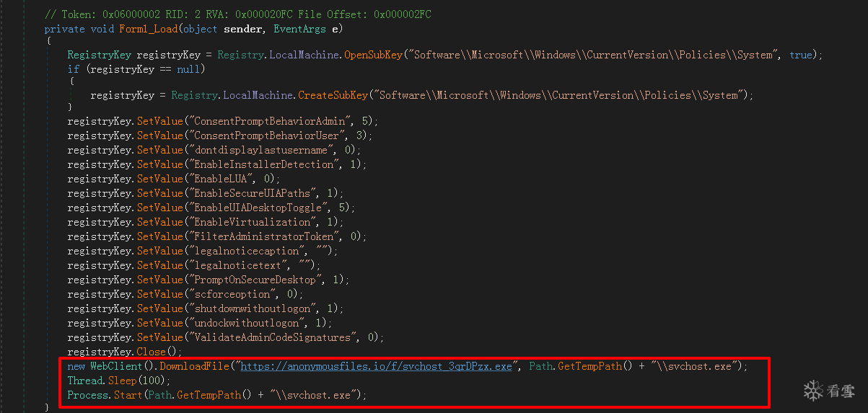
Task: Click the "ConsentPromptBehaviorAdmin" string
Action: (x=271, y=121)
